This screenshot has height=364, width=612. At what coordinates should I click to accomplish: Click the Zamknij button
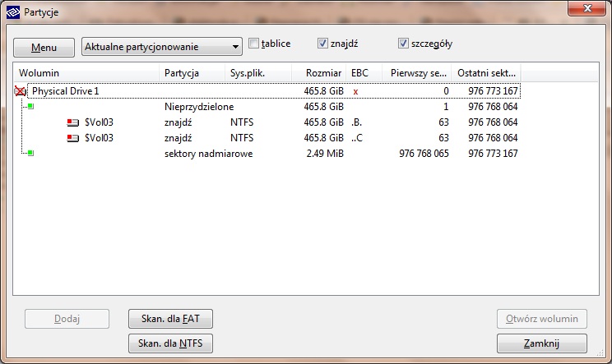[542, 343]
